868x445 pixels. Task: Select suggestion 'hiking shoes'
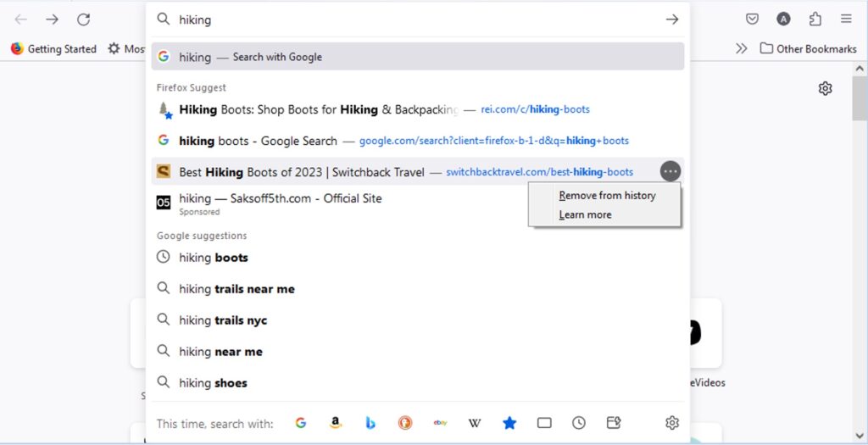point(418,382)
